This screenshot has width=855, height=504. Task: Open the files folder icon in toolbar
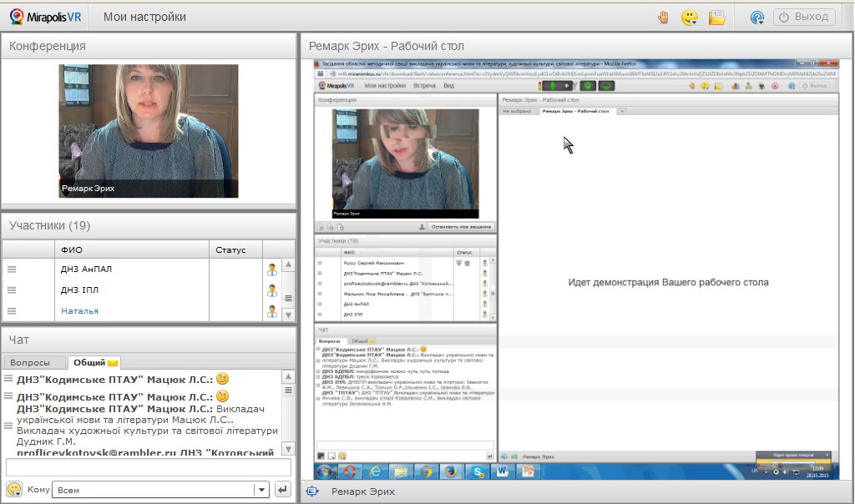point(716,17)
